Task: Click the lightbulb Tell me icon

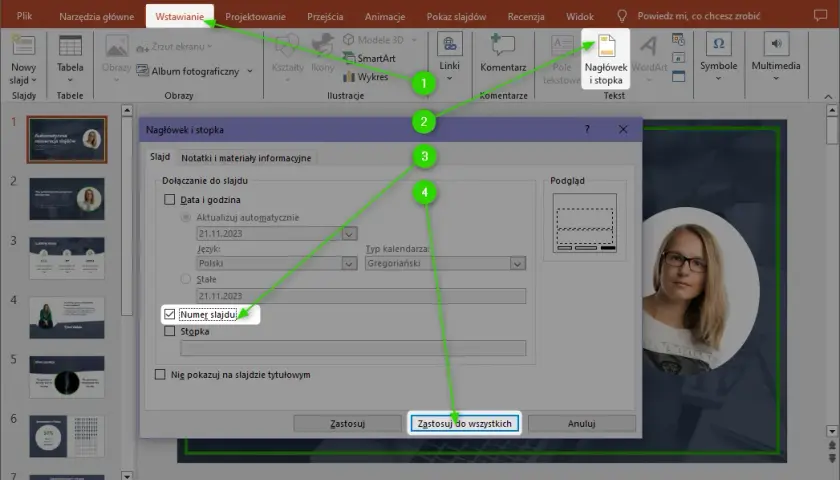Action: point(622,16)
